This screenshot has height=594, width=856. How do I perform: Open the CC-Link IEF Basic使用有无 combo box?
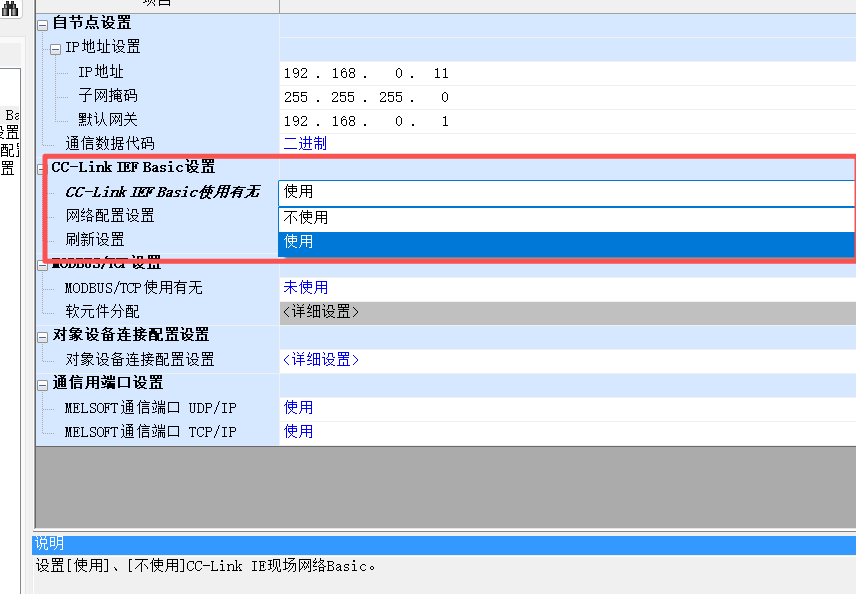coord(567,192)
